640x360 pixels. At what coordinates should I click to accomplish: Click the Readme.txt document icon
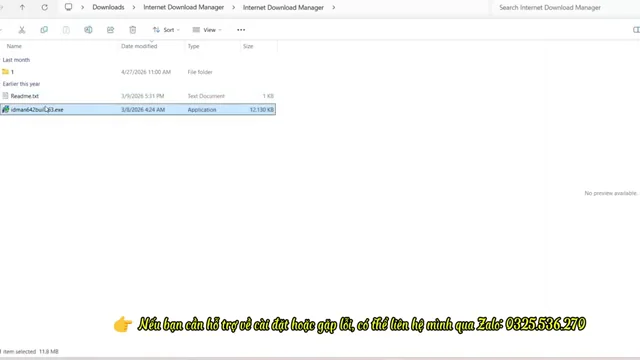[x=5, y=96]
